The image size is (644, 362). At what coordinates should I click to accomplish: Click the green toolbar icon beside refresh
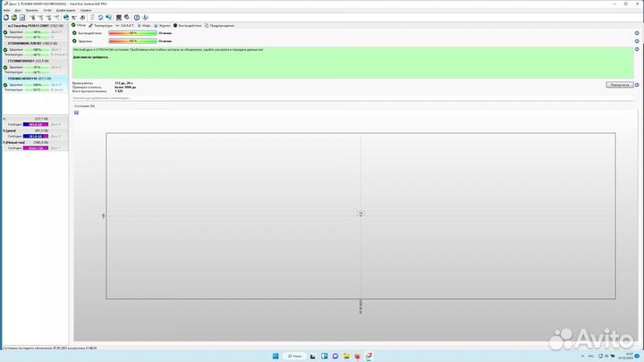pyautogui.click(x=14, y=17)
